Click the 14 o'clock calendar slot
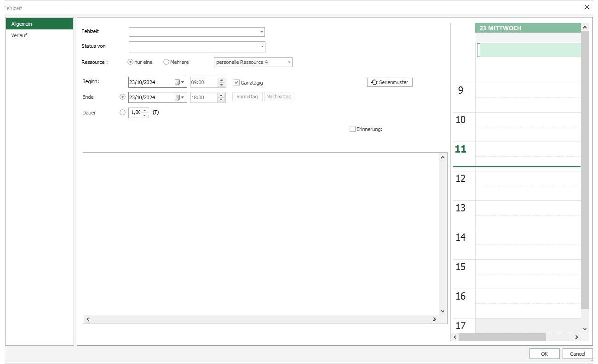598x364 pixels. point(527,238)
